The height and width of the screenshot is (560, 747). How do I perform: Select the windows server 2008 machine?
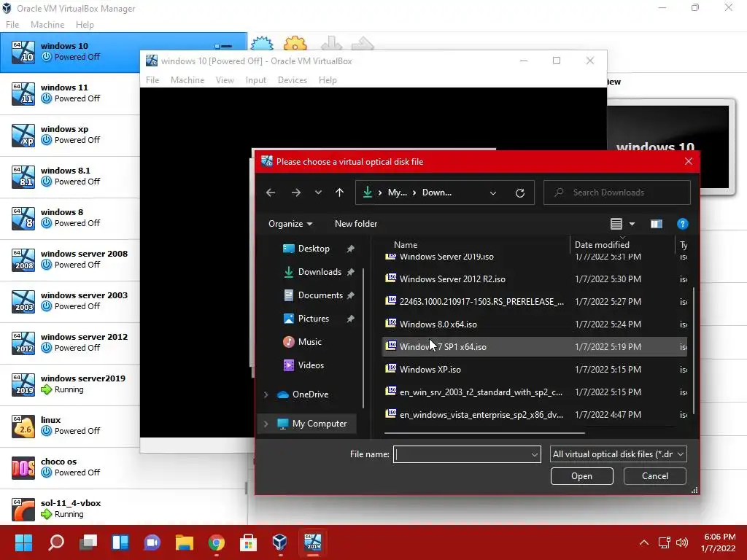[70, 260]
